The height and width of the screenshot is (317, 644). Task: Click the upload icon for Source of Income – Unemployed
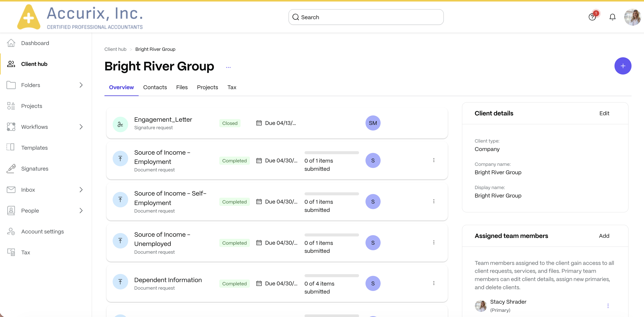tap(120, 241)
